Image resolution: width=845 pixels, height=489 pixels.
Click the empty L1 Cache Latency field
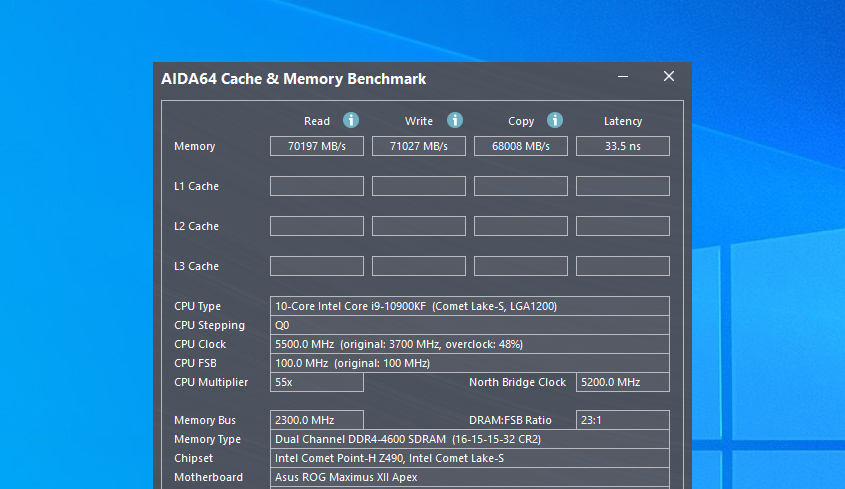[623, 186]
